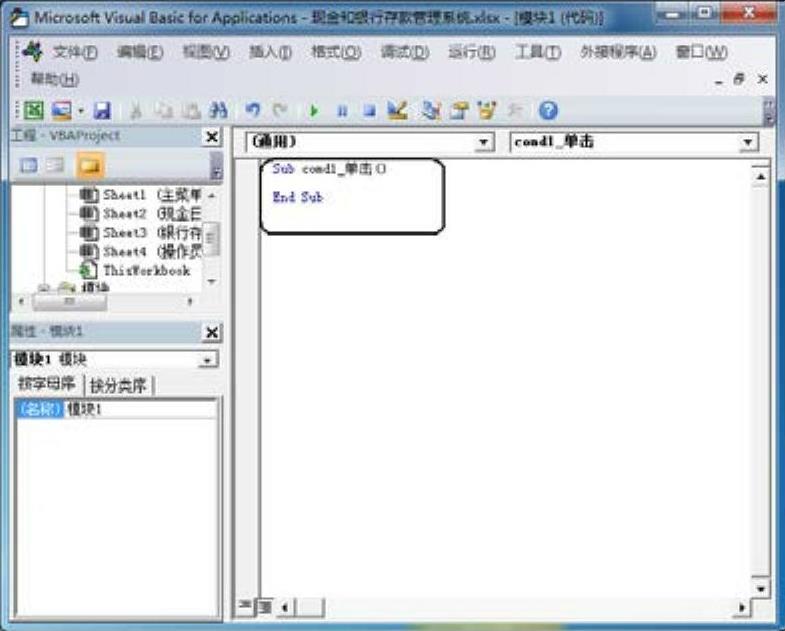Image resolution: width=785 pixels, height=631 pixels.
Task: Open Project Explorer toolbar icon
Action: tap(430, 110)
